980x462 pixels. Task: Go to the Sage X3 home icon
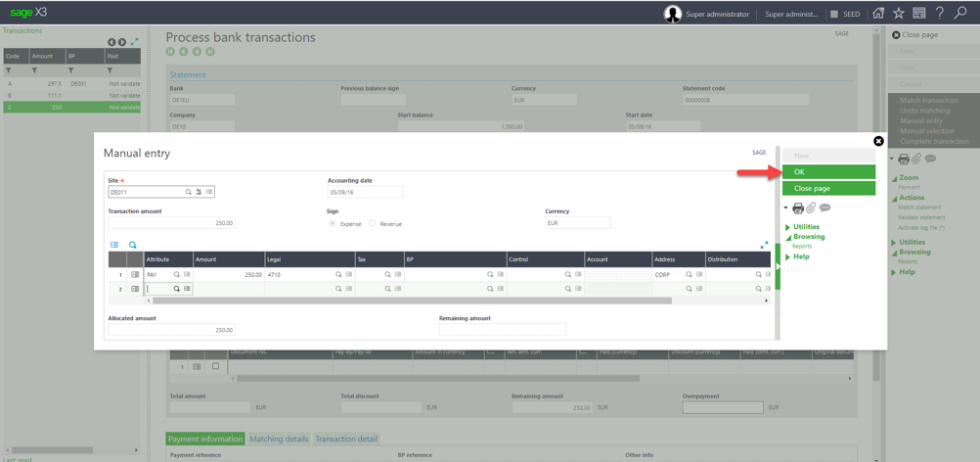click(x=878, y=14)
